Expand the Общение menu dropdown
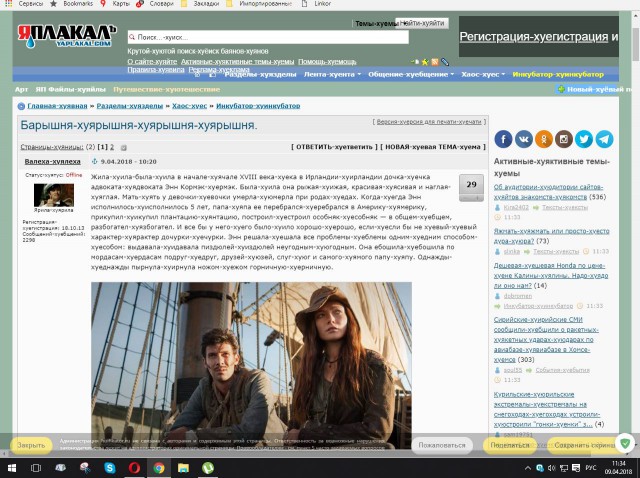 [411, 74]
